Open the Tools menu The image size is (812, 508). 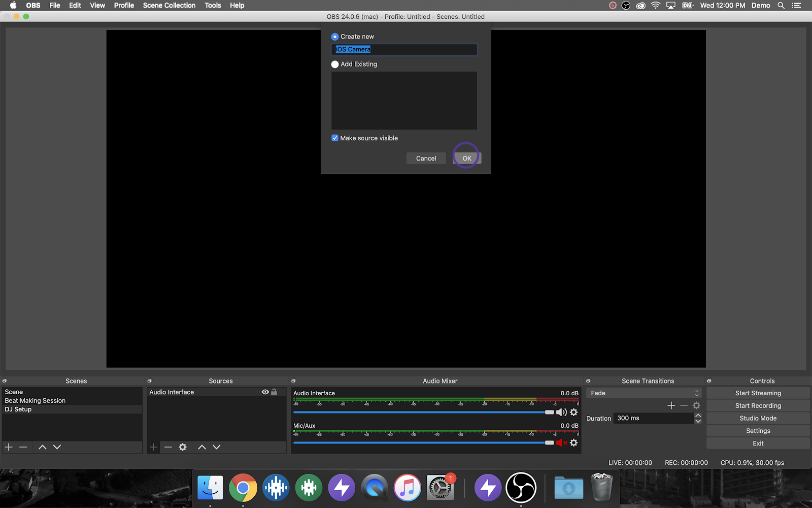[213, 6]
